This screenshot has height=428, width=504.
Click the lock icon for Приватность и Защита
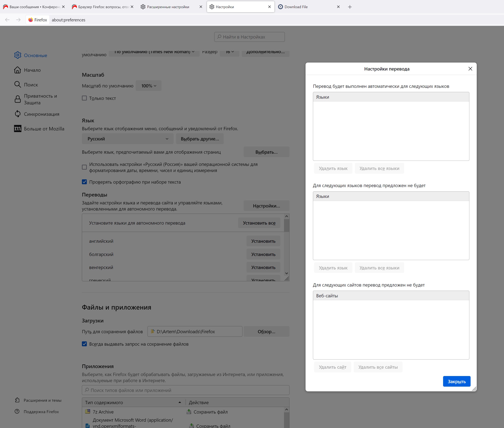(x=18, y=99)
